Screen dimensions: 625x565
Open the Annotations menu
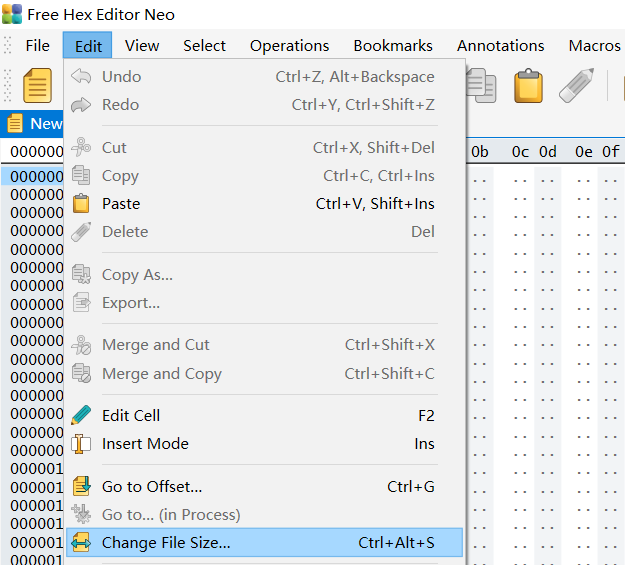click(501, 45)
